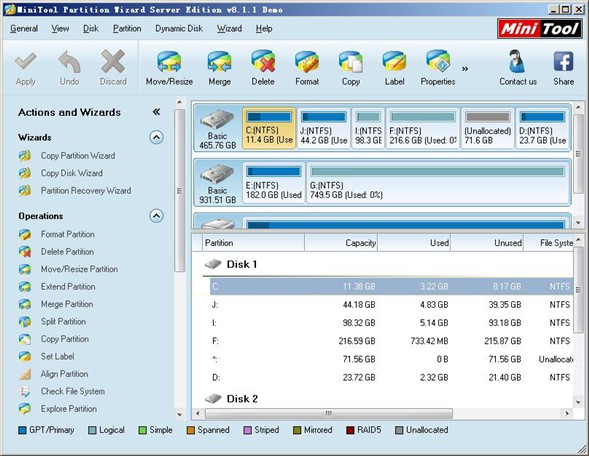This screenshot has height=456, width=589.
Task: Select F:(NTFS) partition block in disk map
Action: pos(423,128)
